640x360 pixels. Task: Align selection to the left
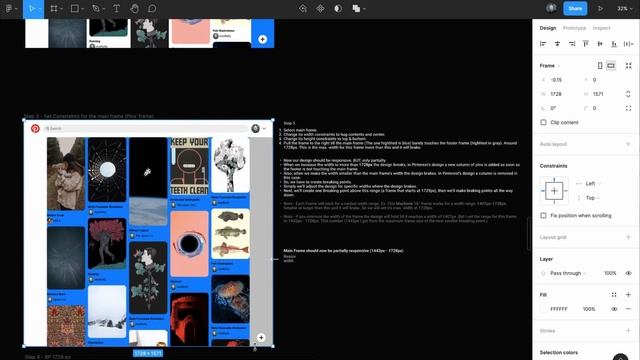point(543,44)
